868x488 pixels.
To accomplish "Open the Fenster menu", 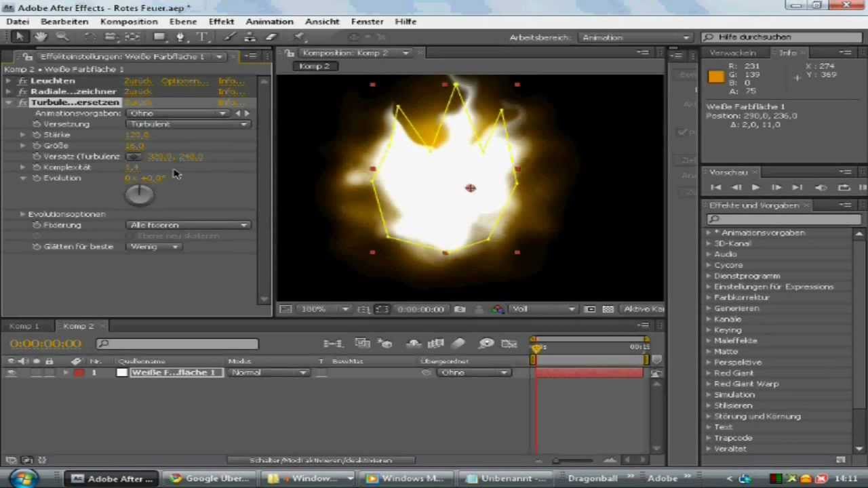I will coord(367,22).
